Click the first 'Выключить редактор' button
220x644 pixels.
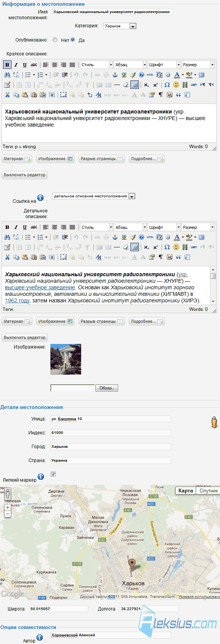tap(25, 175)
